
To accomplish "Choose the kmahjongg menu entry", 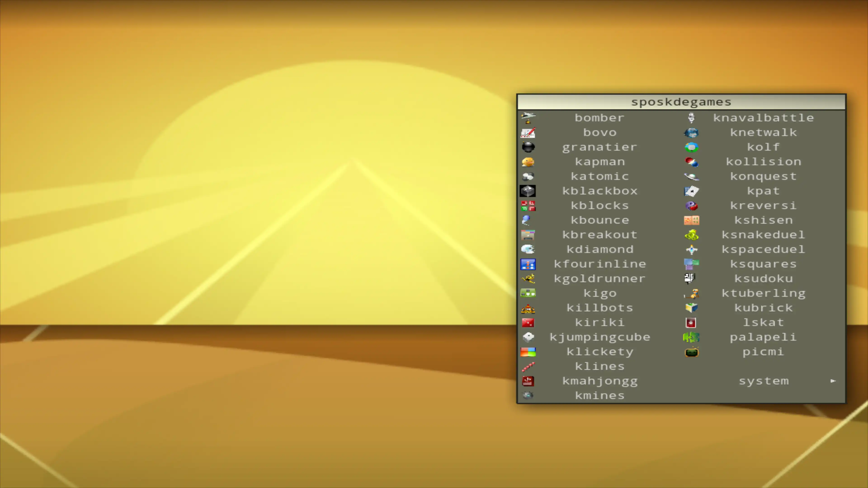I will (x=600, y=381).
